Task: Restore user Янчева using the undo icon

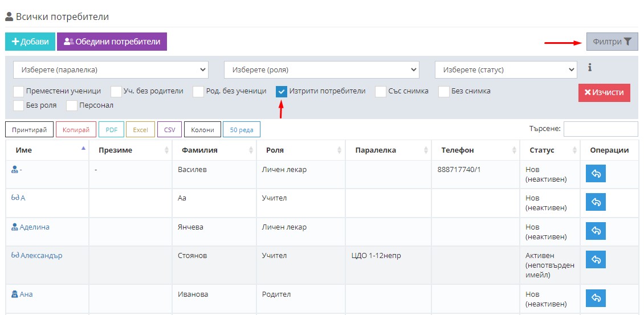Action: [596, 231]
